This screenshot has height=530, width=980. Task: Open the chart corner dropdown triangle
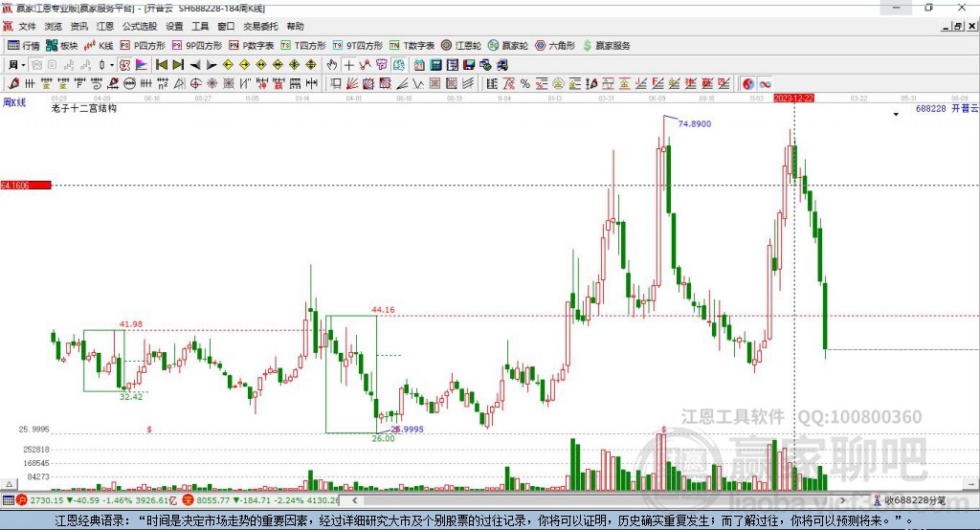click(x=896, y=115)
